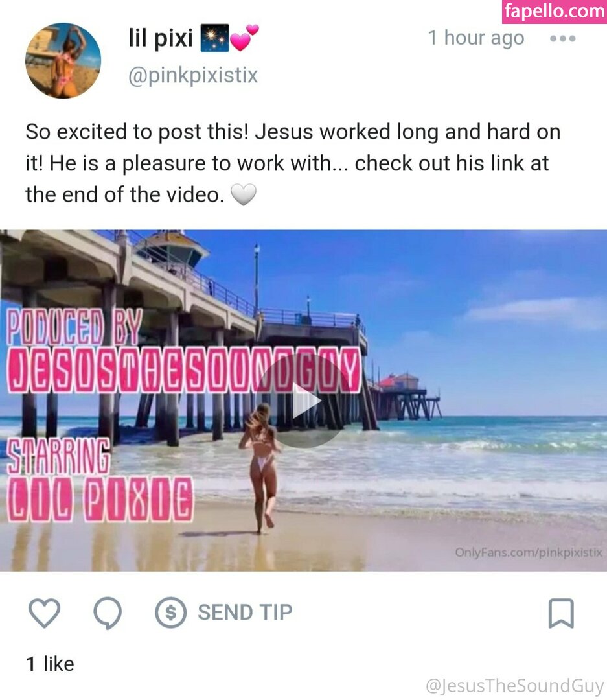Visit the @pinkpixistix username link

(x=193, y=75)
